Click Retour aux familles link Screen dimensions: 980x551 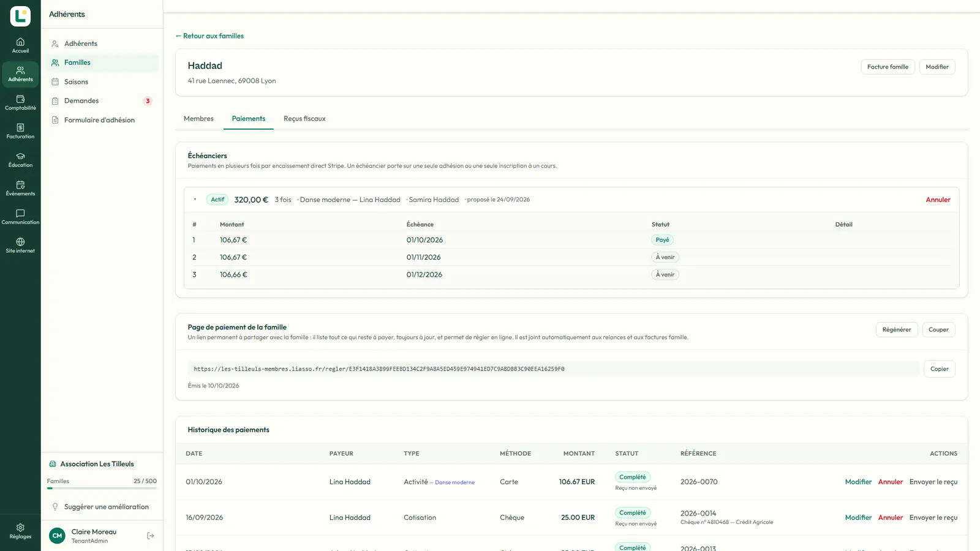tap(209, 36)
